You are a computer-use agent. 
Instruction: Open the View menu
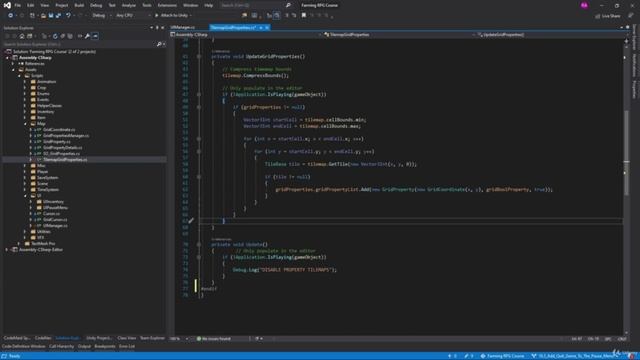tap(44, 5)
